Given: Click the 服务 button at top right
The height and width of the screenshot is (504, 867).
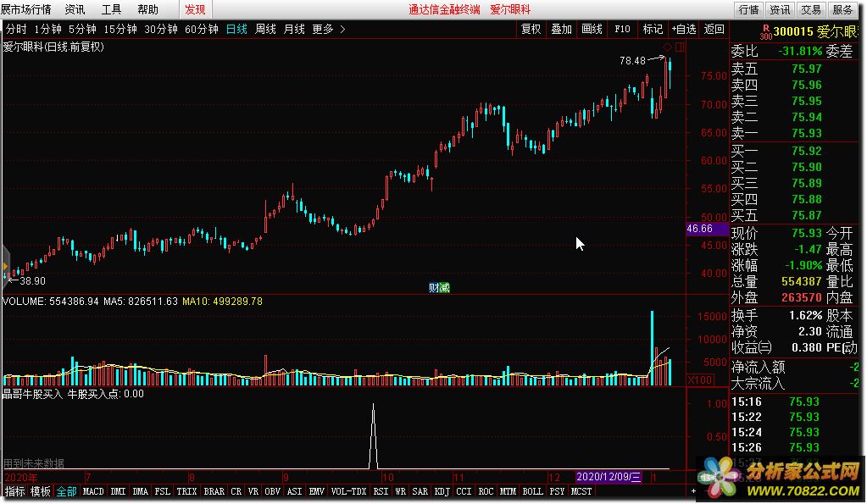Looking at the screenshot, I should pos(842,9).
